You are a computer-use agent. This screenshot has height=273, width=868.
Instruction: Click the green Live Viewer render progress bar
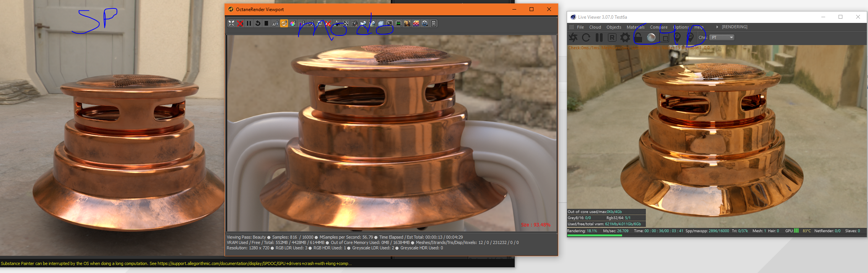(595, 236)
